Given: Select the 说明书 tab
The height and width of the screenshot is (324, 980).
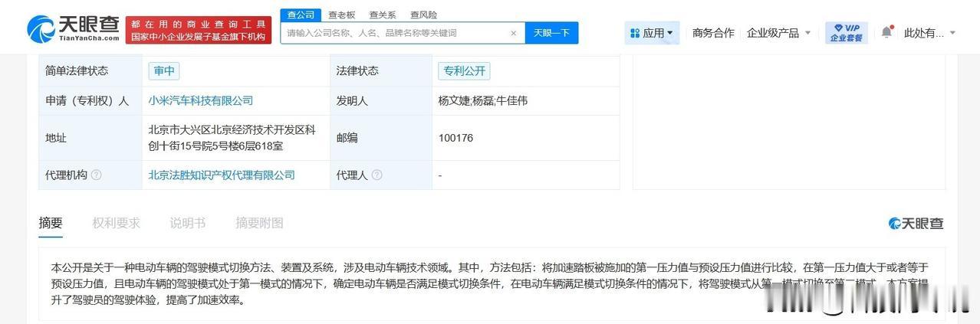Looking at the screenshot, I should click(x=188, y=223).
